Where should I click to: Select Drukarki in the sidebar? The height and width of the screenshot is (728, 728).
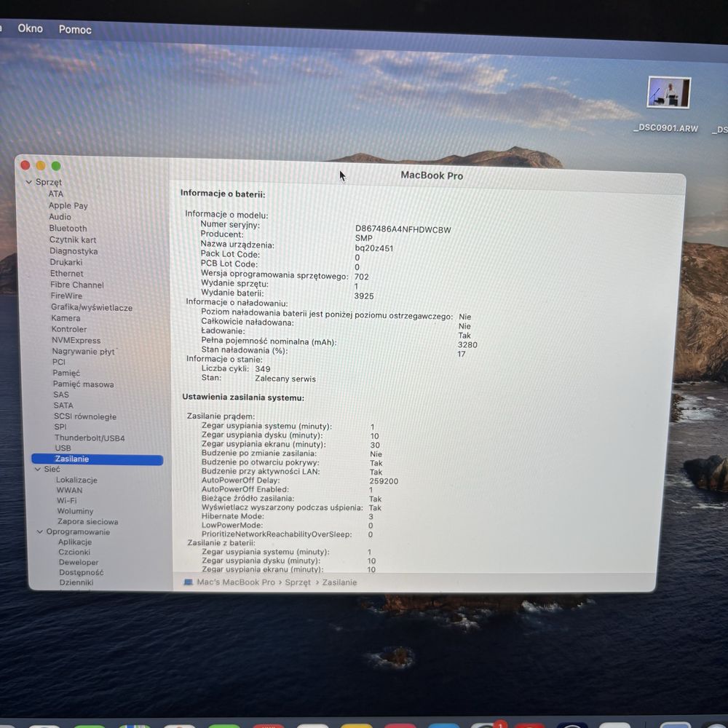(x=66, y=262)
